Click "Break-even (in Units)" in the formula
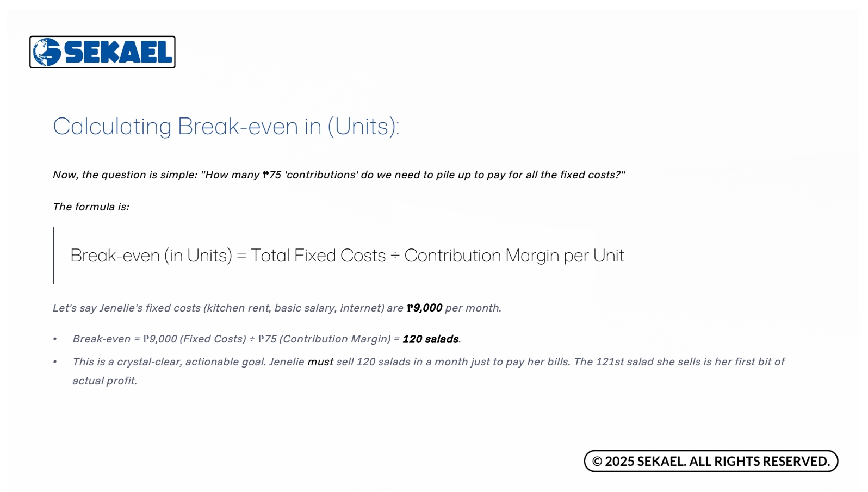The width and height of the screenshot is (868, 492). click(151, 256)
